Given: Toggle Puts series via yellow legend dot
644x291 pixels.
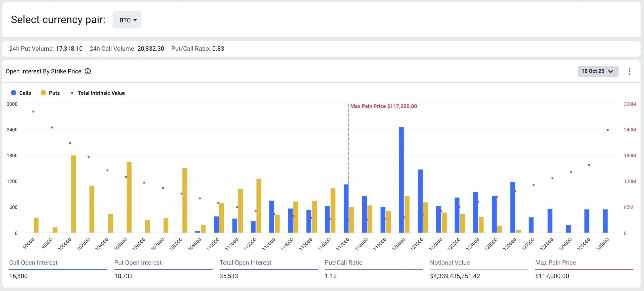Looking at the screenshot, I should coord(43,93).
